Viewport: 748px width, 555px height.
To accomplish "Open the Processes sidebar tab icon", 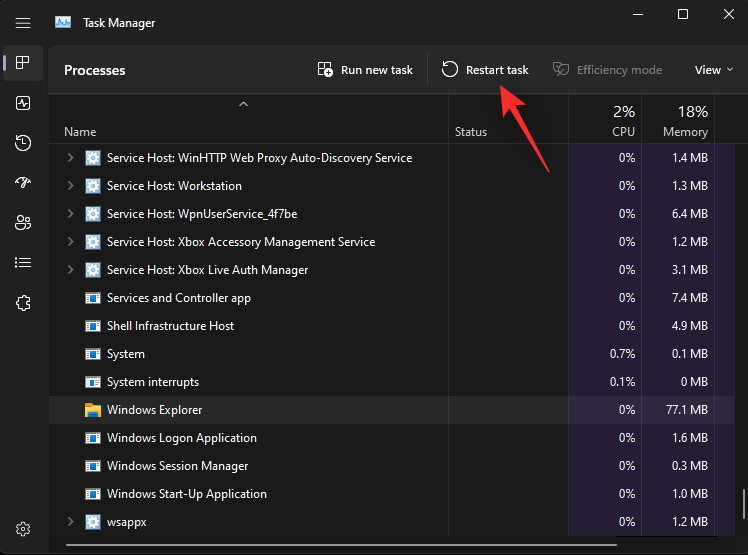I will tap(23, 63).
